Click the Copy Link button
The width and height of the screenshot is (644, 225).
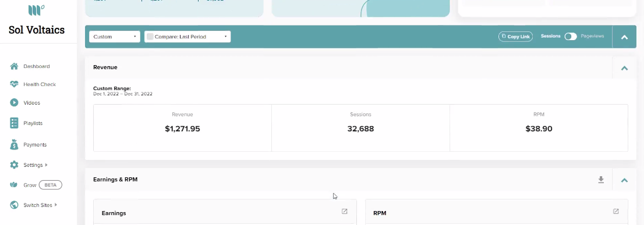[x=515, y=37]
